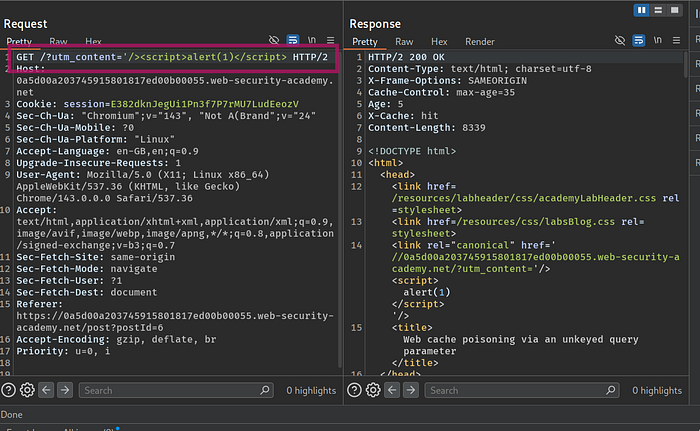Toggle newline display (\n) in Response panel
Screen dimensions: 700x431
pyautogui.click(x=658, y=40)
